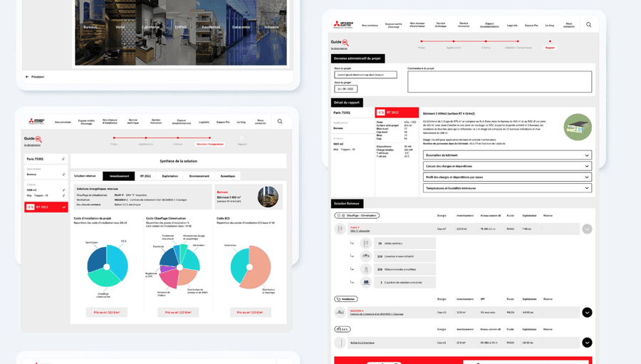Expand Calculs des charges et déperditions
The image size is (641, 364).
coord(507,166)
